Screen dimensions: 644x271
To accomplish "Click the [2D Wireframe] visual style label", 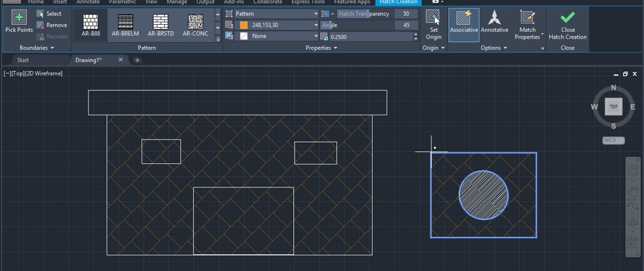I will pos(43,73).
